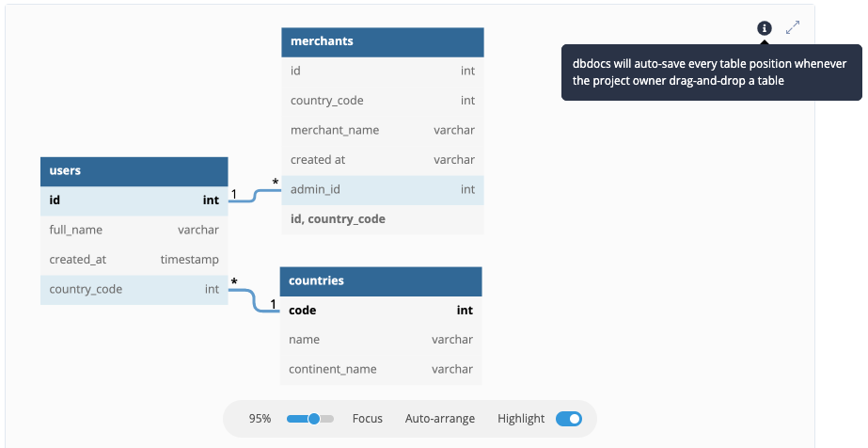868x448 pixels.
Task: Click the created at row in merchants
Action: (383, 160)
